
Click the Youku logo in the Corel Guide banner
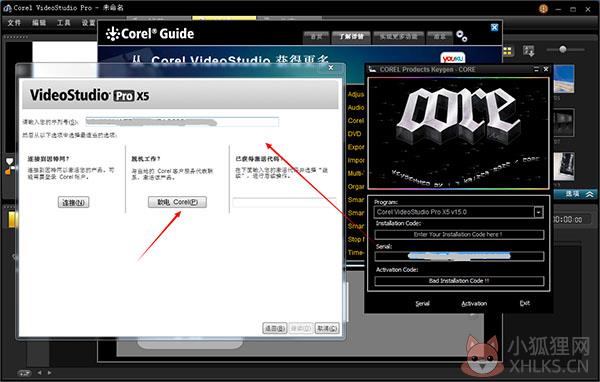click(x=452, y=58)
